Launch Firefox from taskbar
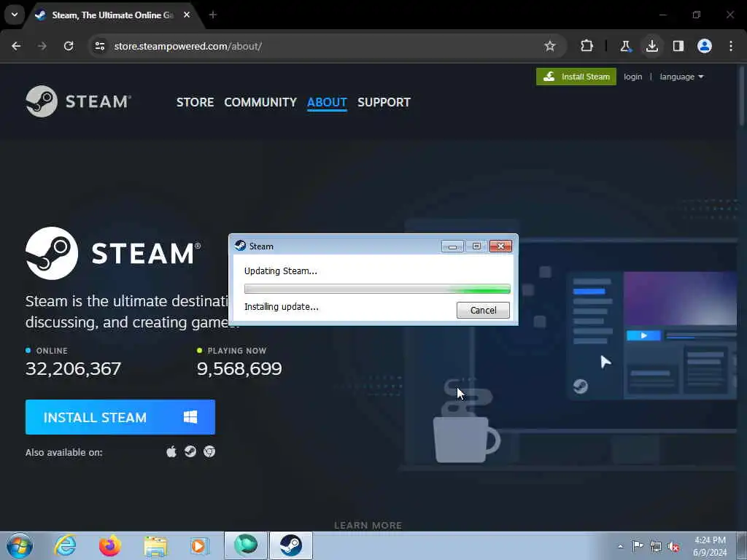Screen dimensions: 747x560 coord(109,545)
